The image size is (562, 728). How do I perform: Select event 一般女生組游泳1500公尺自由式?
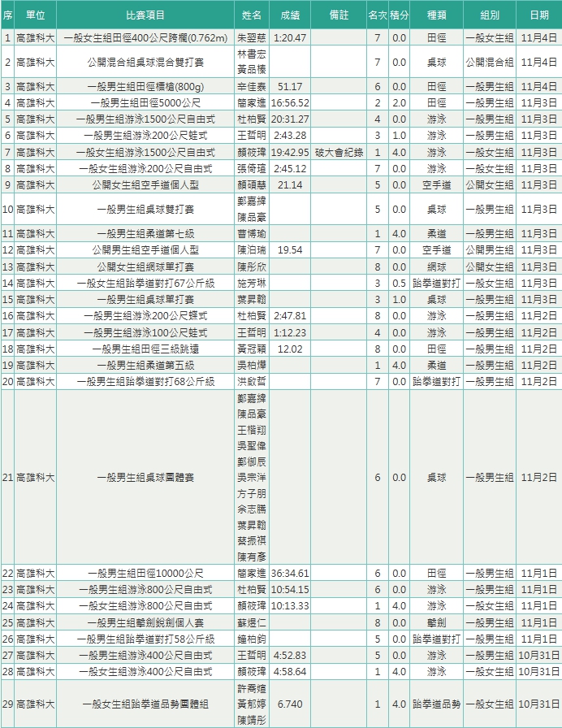click(145, 152)
